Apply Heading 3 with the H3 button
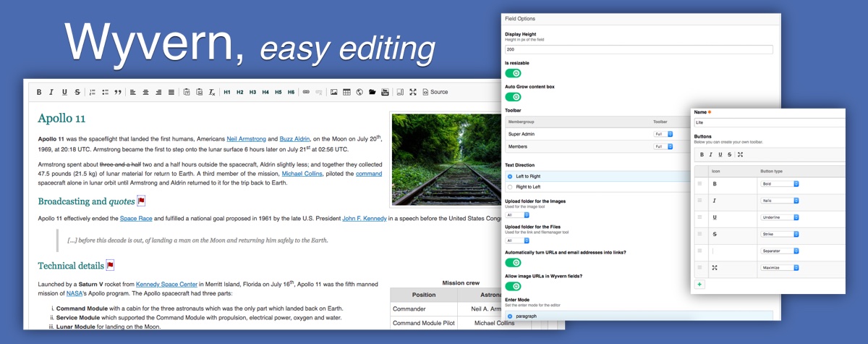Viewport: 868px width, 344px height. pyautogui.click(x=252, y=92)
